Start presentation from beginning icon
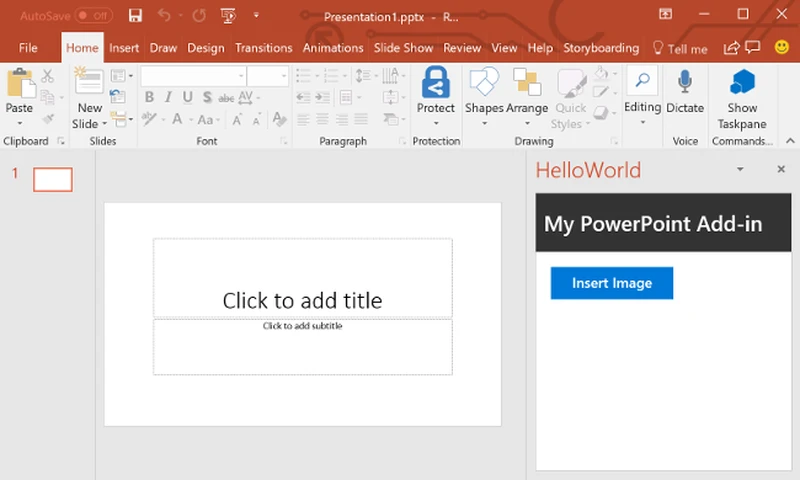This screenshot has height=480, width=800. point(228,16)
